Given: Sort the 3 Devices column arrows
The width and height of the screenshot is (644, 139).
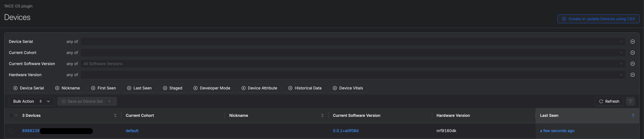Looking at the screenshot, I should pyautogui.click(x=115, y=115).
